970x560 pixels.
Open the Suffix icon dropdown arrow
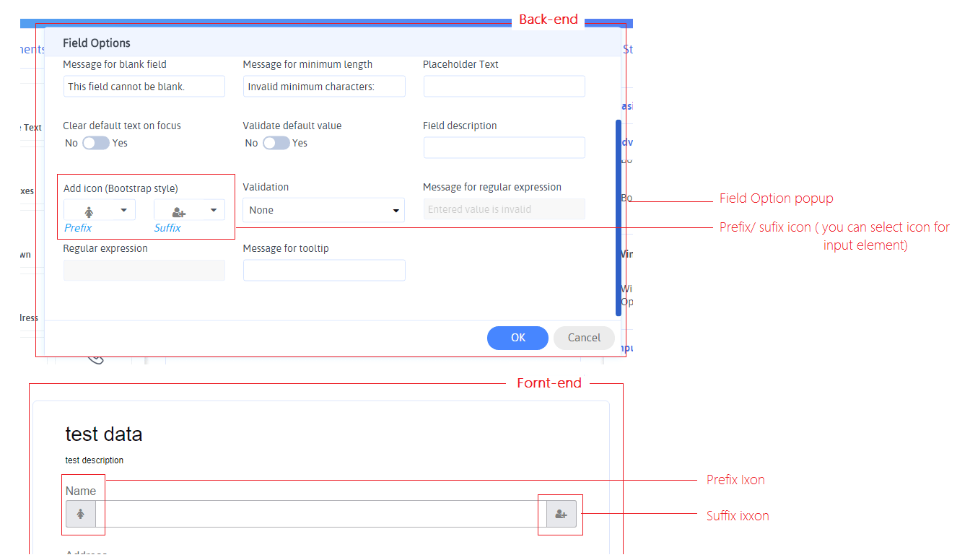[x=214, y=210]
